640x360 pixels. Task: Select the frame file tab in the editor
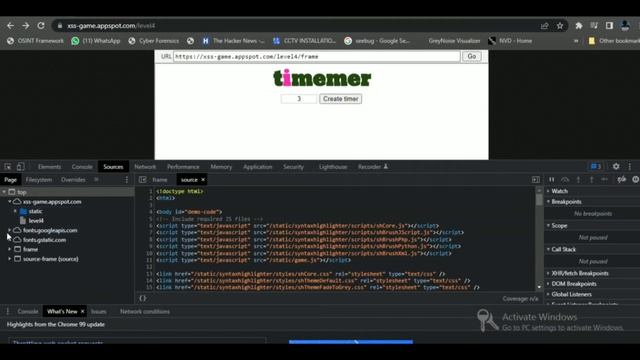click(x=160, y=180)
